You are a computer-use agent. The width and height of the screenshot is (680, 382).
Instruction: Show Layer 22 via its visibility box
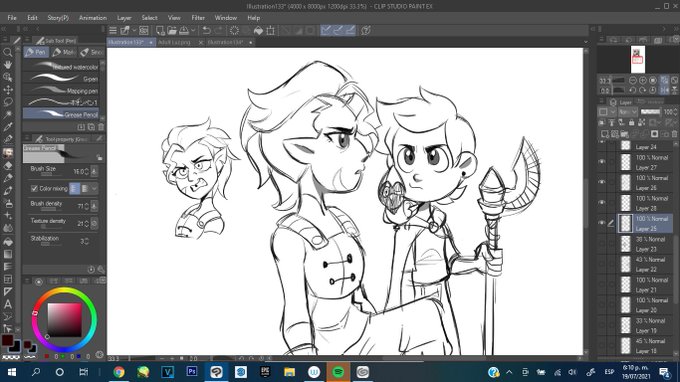tap(602, 264)
